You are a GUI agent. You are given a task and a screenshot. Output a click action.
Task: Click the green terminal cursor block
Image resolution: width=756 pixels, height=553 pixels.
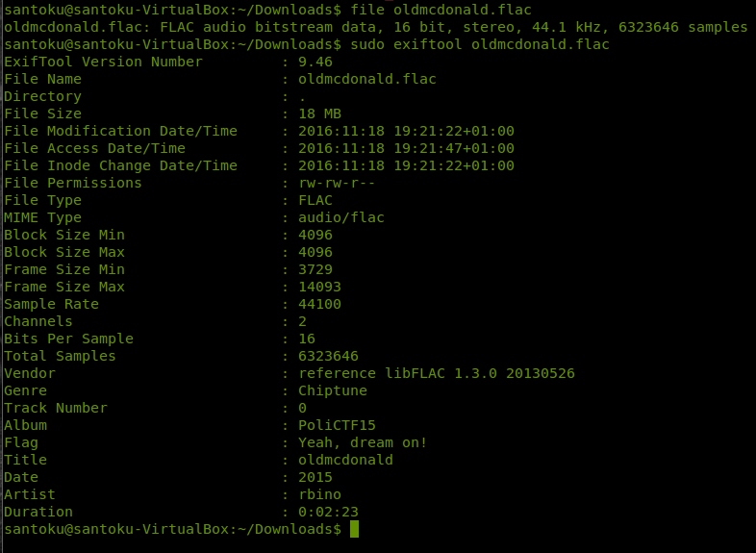pos(354,529)
